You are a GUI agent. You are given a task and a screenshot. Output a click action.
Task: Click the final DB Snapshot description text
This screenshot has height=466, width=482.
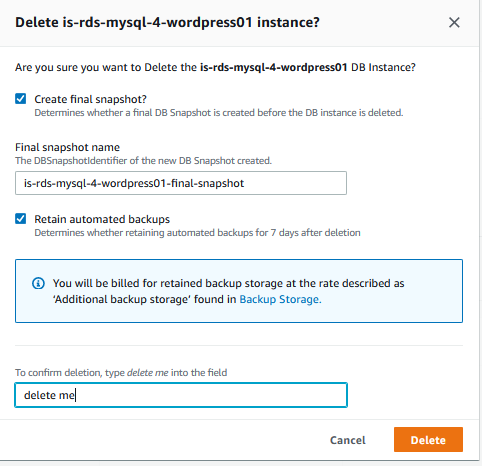coord(219,113)
